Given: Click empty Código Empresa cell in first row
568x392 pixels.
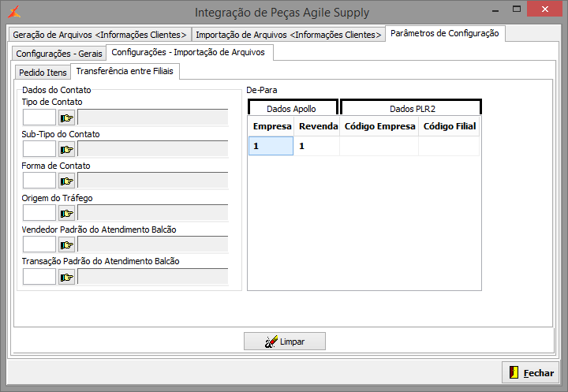Looking at the screenshot, I should [379, 146].
